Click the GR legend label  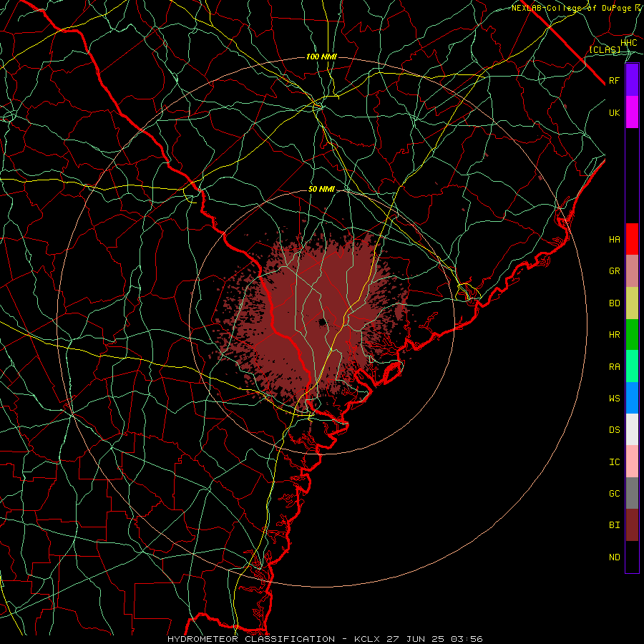click(614, 271)
